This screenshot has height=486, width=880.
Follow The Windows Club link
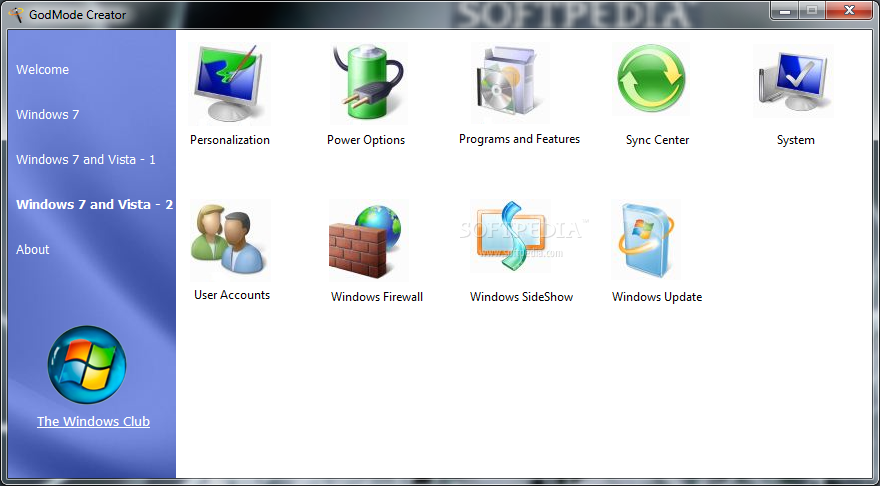(93, 421)
